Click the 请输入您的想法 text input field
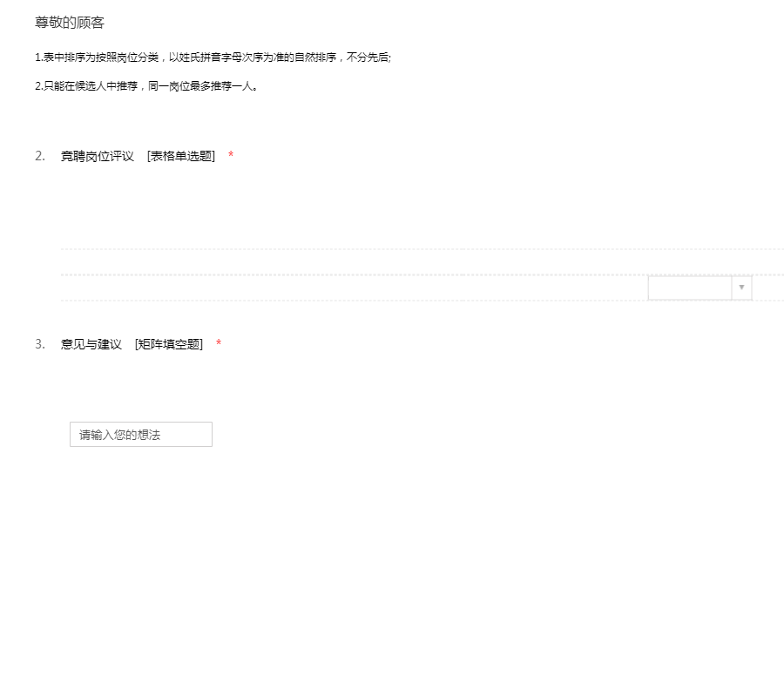 click(x=141, y=435)
